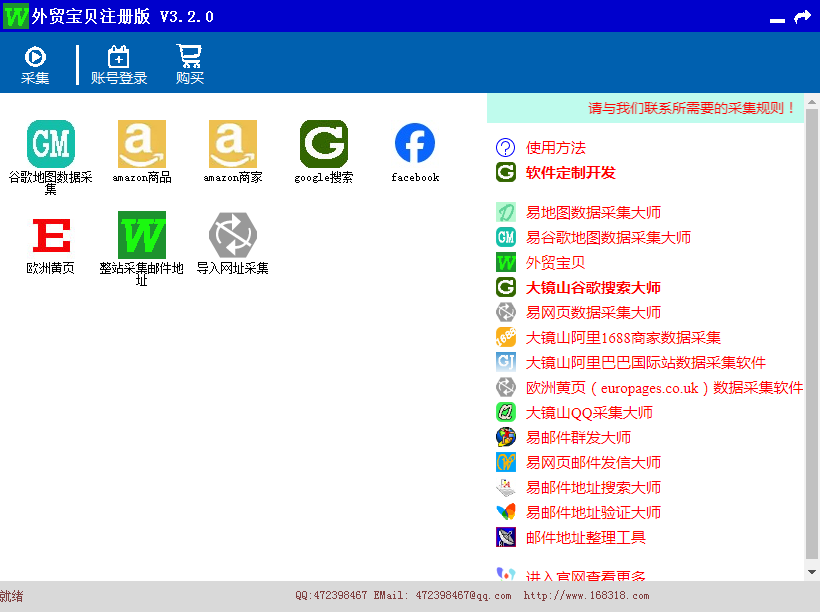Open the 使用方法 help link

click(x=555, y=148)
